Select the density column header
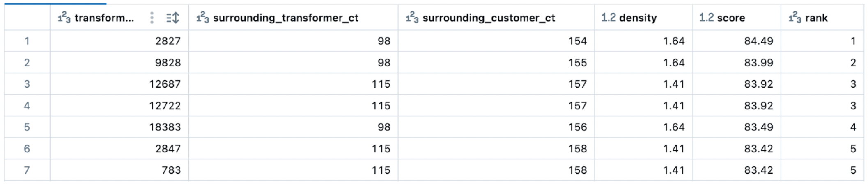Image resolution: width=868 pixels, height=186 pixels. coord(638,18)
